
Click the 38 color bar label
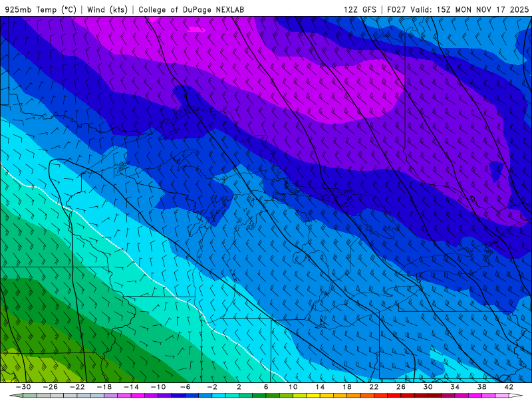pos(481,387)
